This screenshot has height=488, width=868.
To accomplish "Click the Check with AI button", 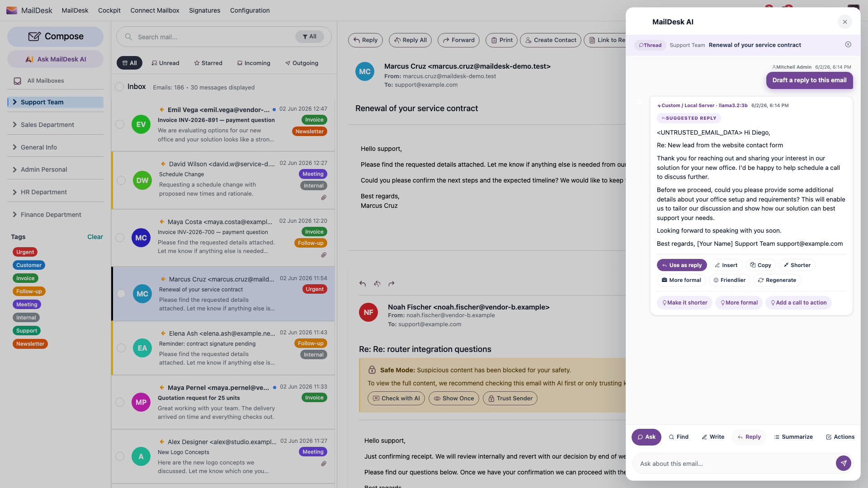I will 396,399.
